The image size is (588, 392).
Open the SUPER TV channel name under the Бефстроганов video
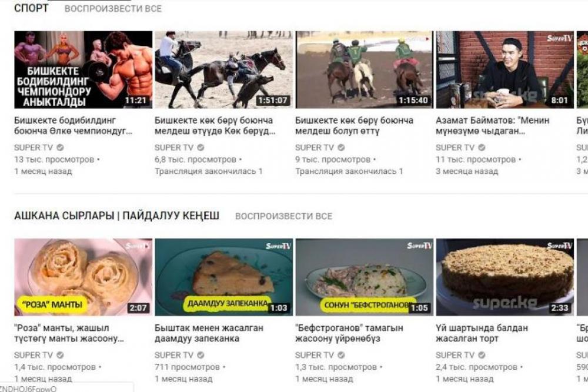[314, 355]
